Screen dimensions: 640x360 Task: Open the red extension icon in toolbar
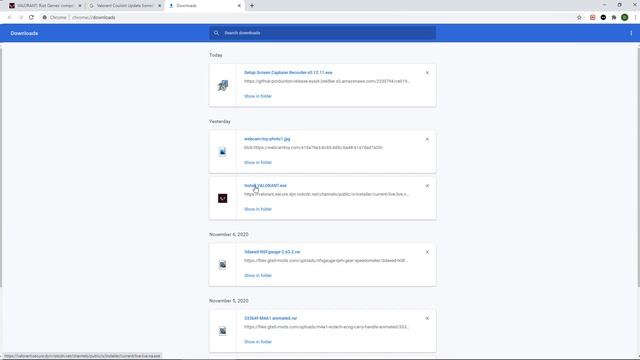[593, 18]
